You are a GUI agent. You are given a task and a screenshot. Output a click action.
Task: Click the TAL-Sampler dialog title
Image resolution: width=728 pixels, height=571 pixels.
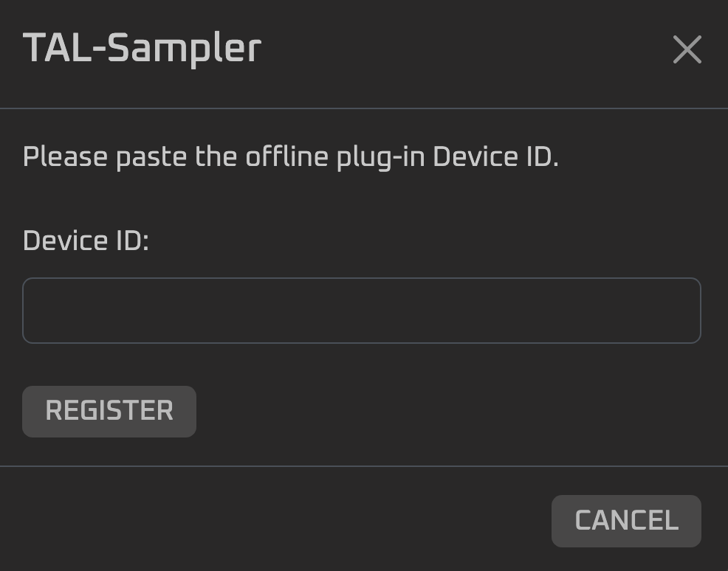click(142, 49)
